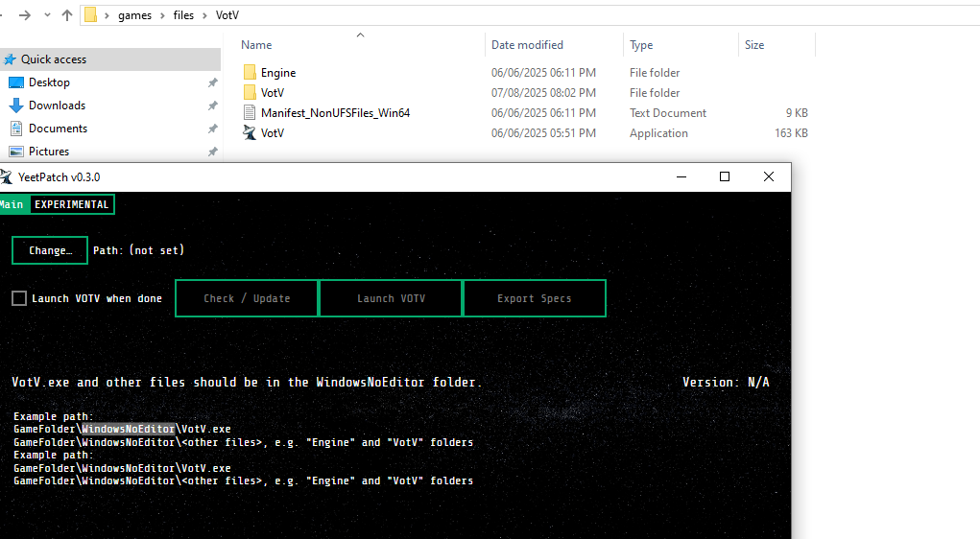Viewport: 980px width, 539px height.
Task: Click the Application type cell
Action: point(658,133)
